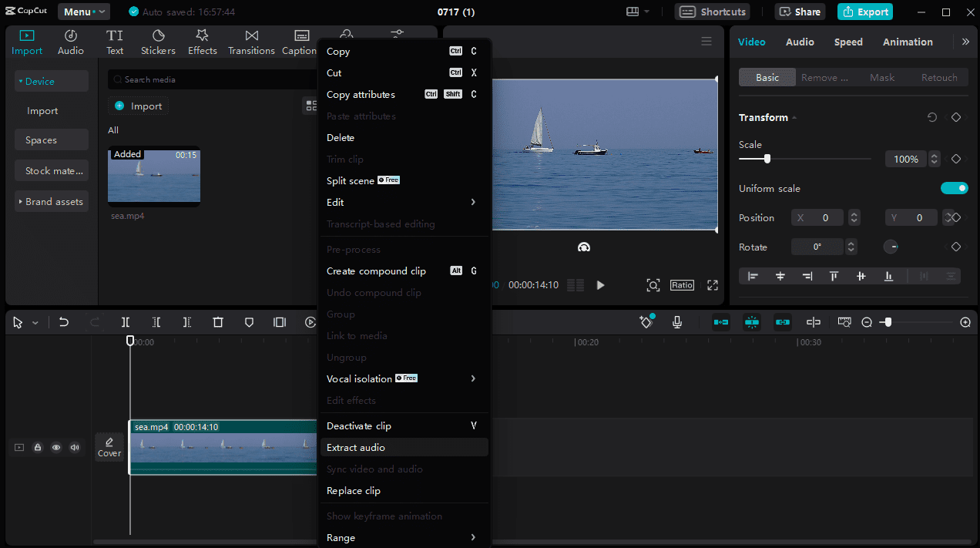
Task: Choose Split scene in context menu
Action: pyautogui.click(x=404, y=180)
